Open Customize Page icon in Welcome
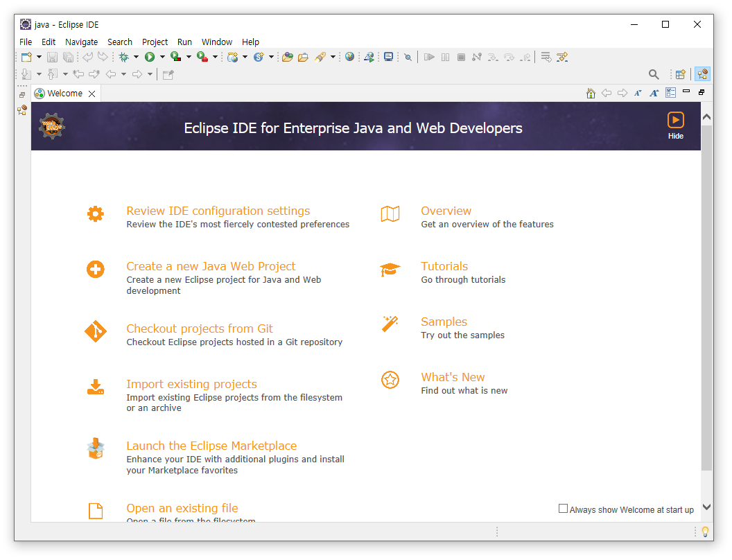Screen dimensions: 732x560 point(671,94)
